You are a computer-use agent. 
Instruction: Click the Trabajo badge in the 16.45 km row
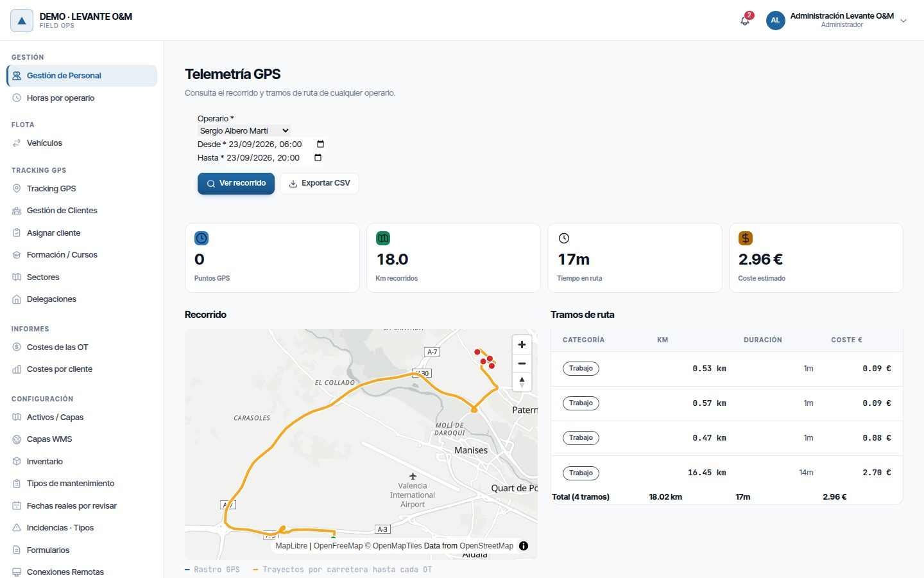(581, 473)
